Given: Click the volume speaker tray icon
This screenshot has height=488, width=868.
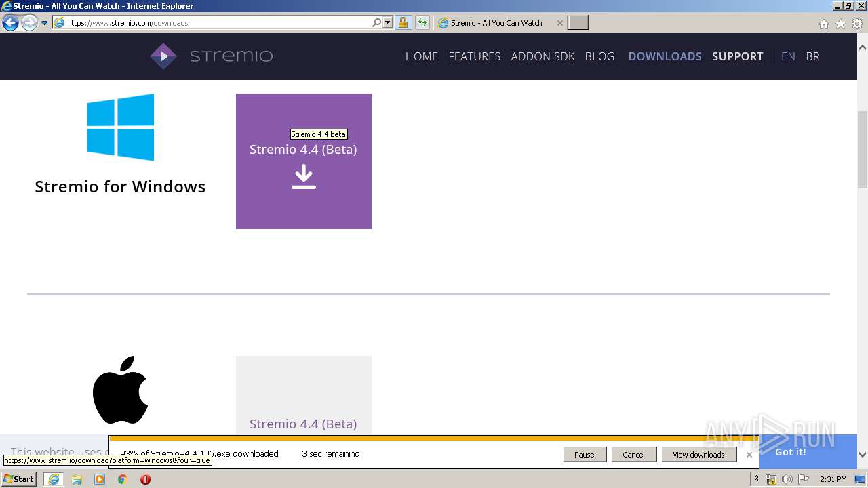Looking at the screenshot, I should tap(787, 479).
